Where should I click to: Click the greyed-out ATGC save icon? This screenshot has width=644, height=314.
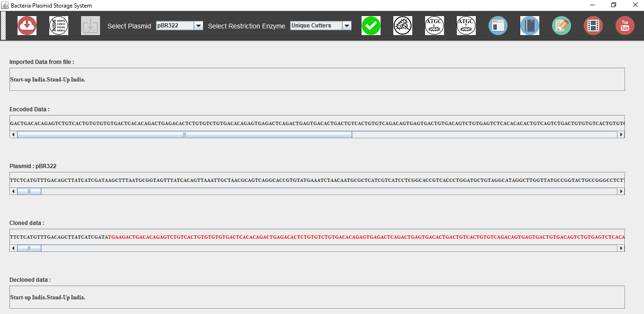coord(91,26)
